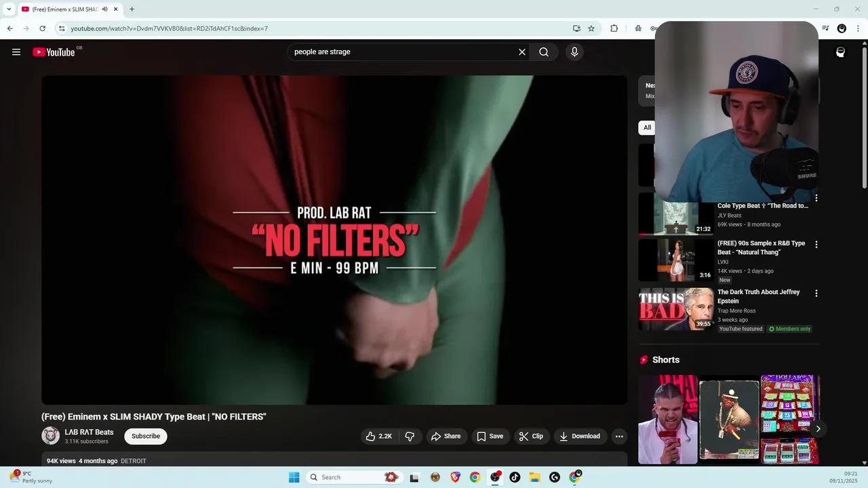Start voice search with microphone icon
868x488 pixels.
click(x=574, y=52)
